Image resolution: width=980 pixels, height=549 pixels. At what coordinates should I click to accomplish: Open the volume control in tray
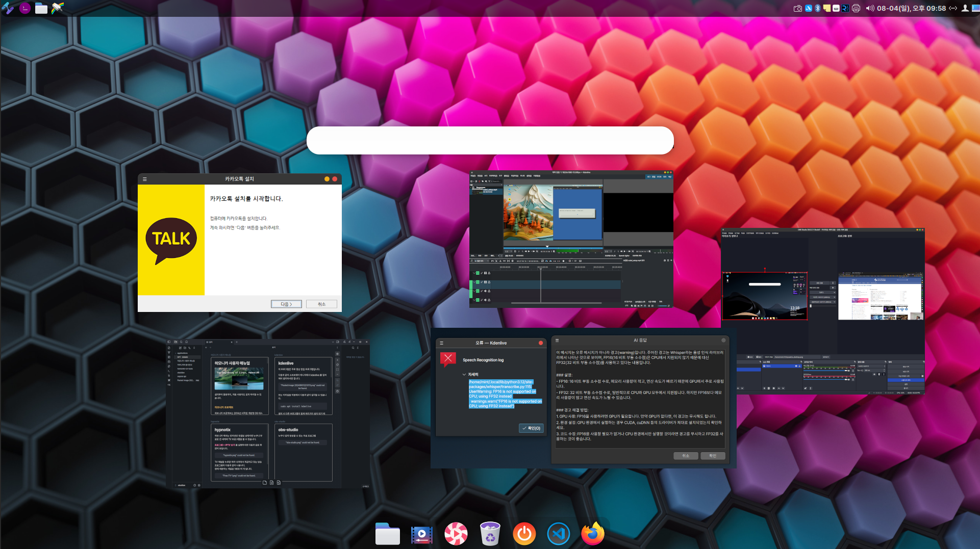(870, 8)
